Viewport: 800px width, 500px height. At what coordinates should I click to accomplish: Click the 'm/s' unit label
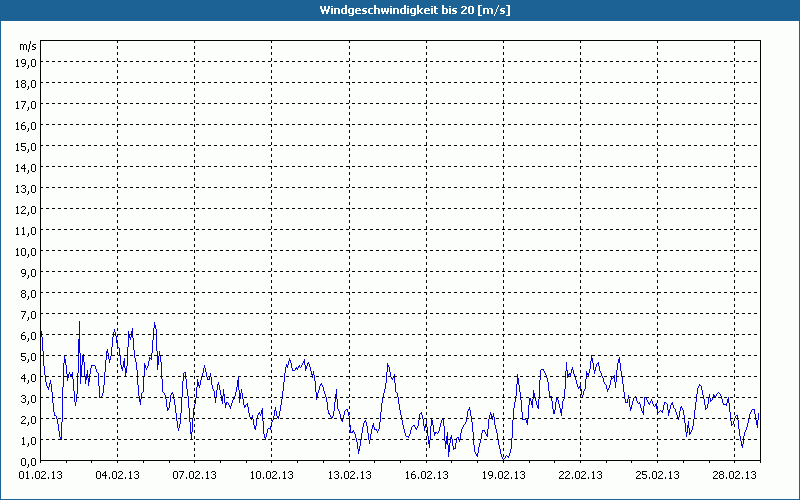tap(28, 46)
